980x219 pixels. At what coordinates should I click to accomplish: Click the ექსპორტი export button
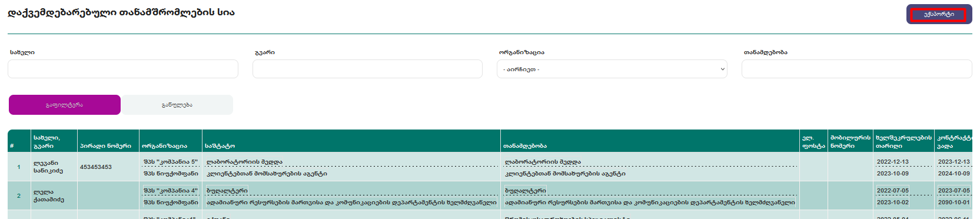point(939,14)
